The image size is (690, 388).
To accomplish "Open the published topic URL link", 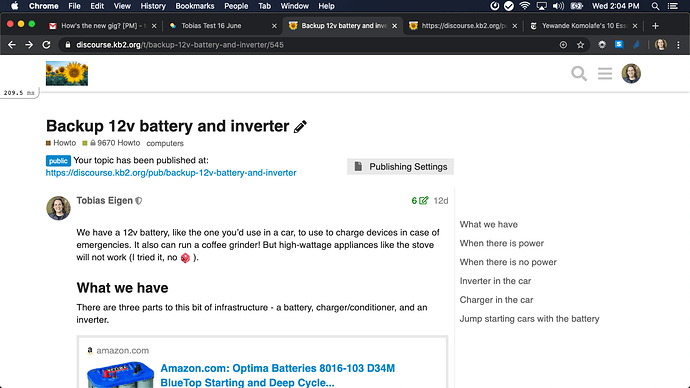I will pos(171,173).
